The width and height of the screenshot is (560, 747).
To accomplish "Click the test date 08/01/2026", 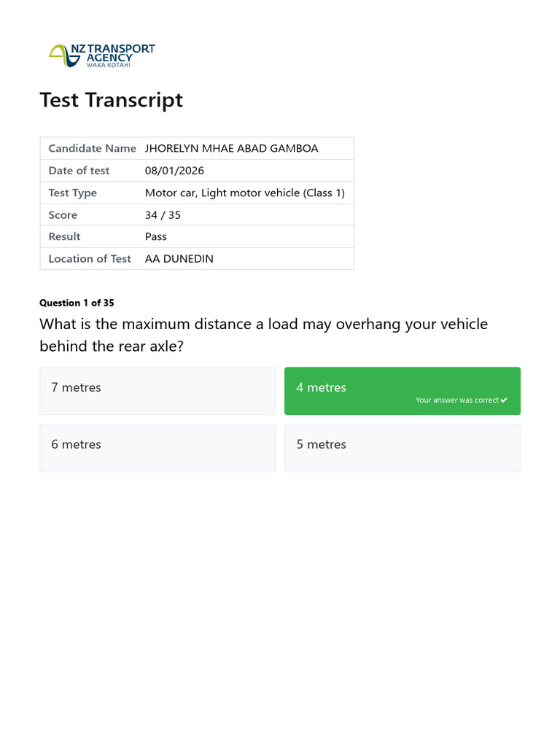I will pyautogui.click(x=174, y=171).
